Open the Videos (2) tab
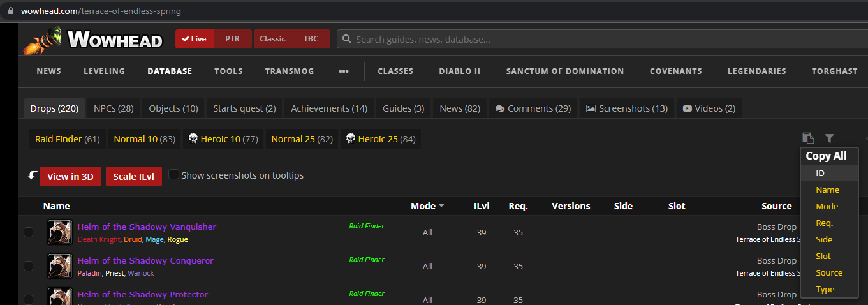The width and height of the screenshot is (868, 305). [709, 108]
